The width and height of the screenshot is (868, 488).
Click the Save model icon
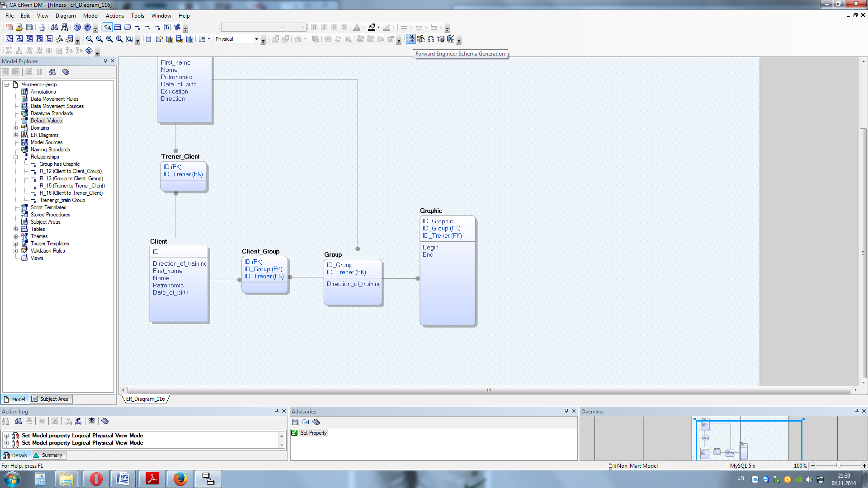(x=29, y=28)
